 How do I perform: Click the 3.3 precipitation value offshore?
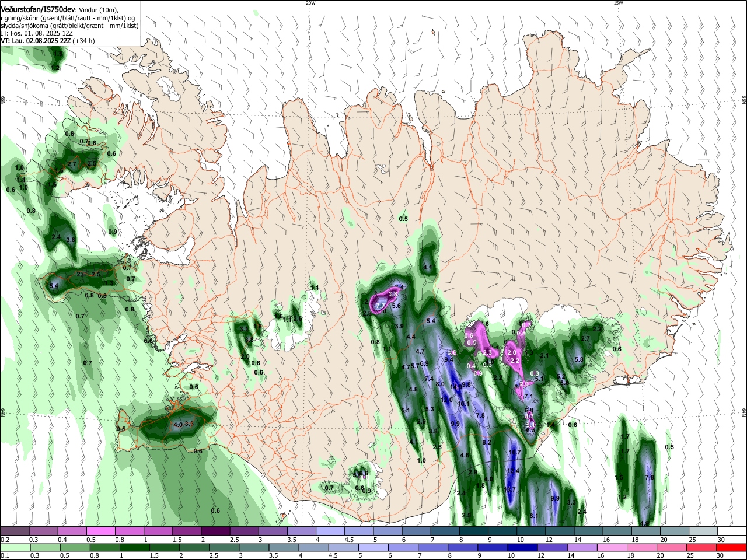pos(571,502)
